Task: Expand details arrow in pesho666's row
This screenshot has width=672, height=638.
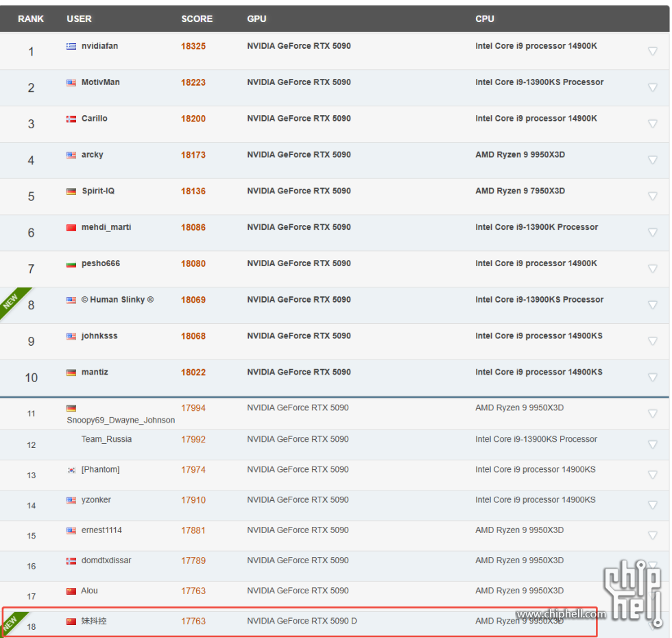Action: click(652, 268)
